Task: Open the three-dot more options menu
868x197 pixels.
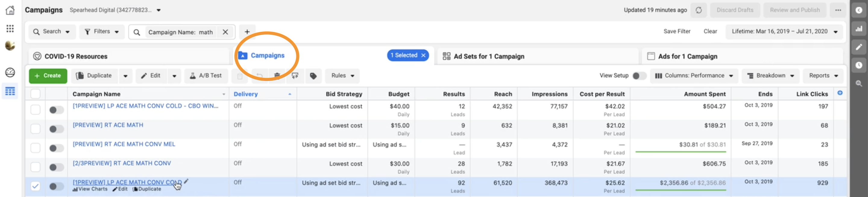Action: point(838,10)
